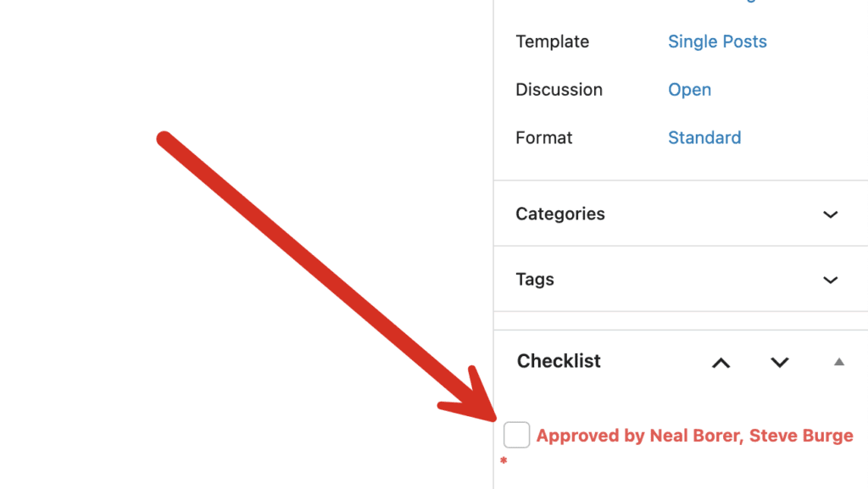Click the Template label

[x=552, y=42]
